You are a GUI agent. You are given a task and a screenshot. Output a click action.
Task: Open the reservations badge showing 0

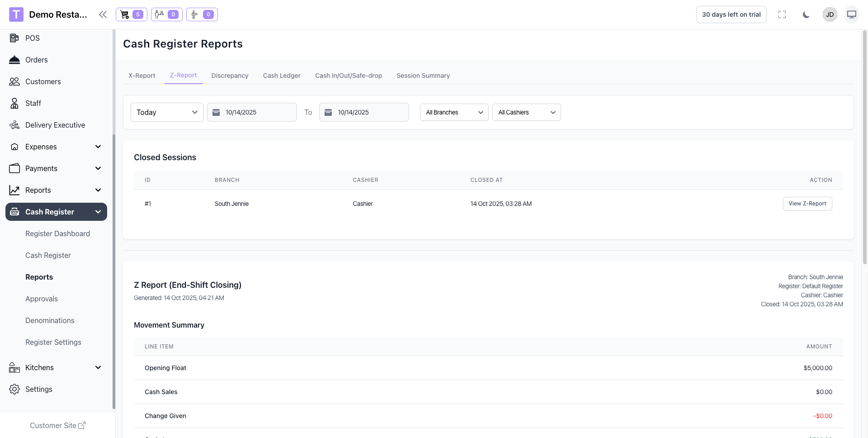167,14
